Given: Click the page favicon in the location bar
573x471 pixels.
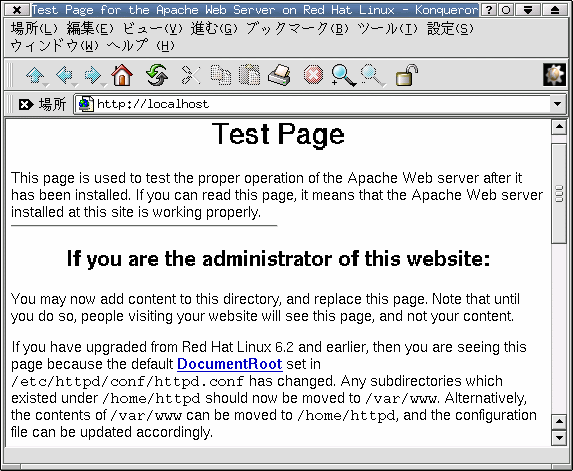Looking at the screenshot, I should tap(86, 105).
